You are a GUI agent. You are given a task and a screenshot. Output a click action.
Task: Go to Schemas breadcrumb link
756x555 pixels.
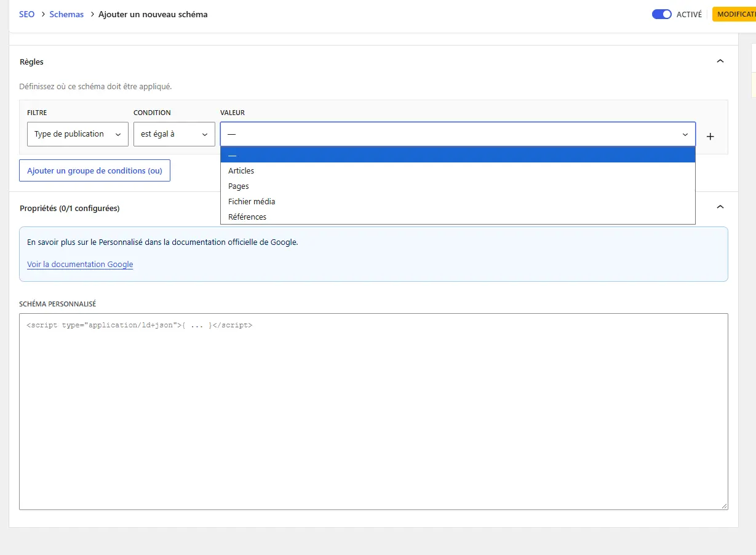(66, 14)
